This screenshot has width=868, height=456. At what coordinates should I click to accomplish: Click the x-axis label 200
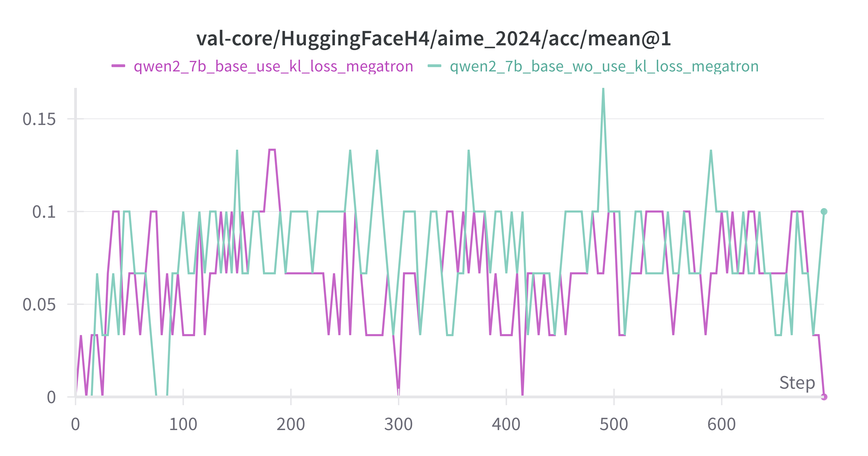(x=291, y=424)
